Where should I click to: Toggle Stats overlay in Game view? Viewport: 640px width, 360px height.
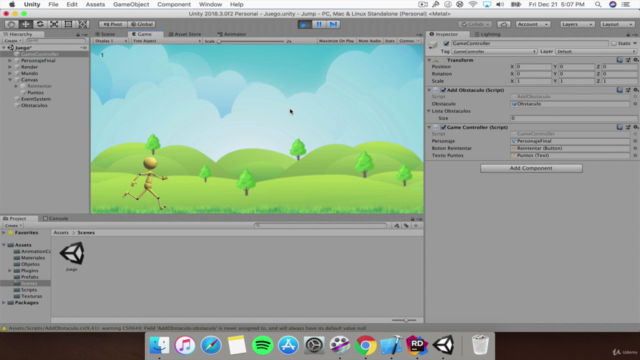click(x=390, y=41)
